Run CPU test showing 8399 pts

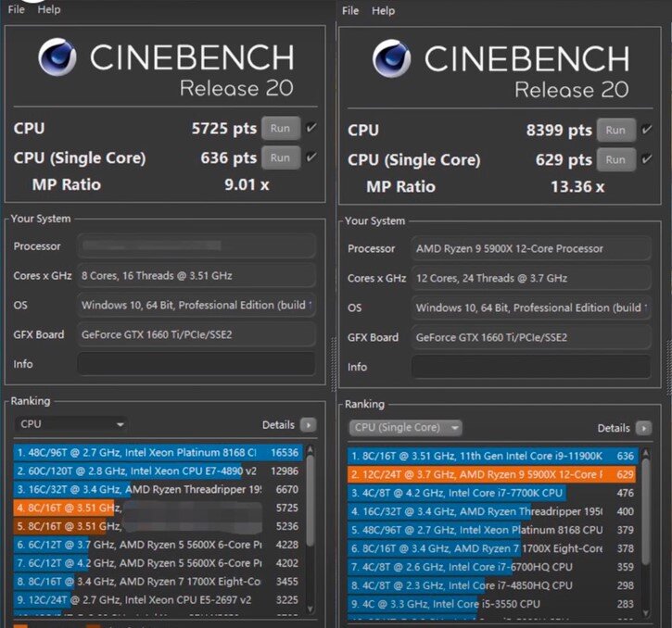click(x=615, y=131)
